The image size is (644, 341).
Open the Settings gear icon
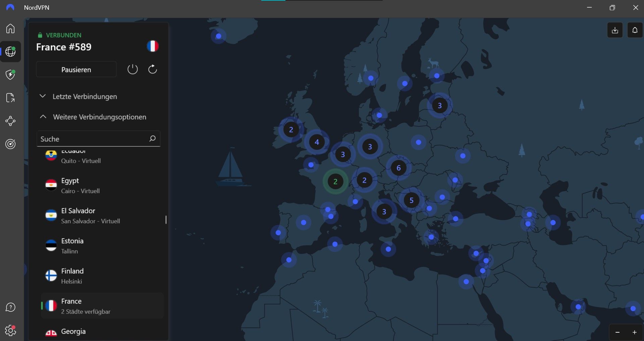pos(10,331)
